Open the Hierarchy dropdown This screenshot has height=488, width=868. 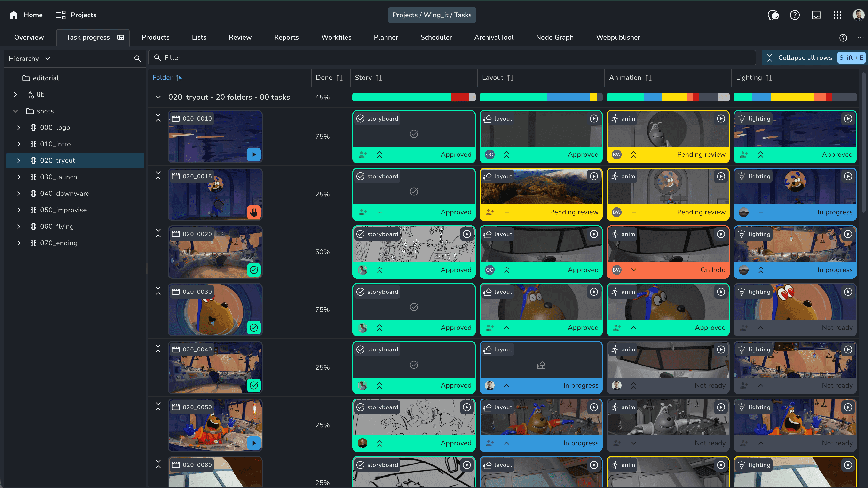[x=29, y=59]
